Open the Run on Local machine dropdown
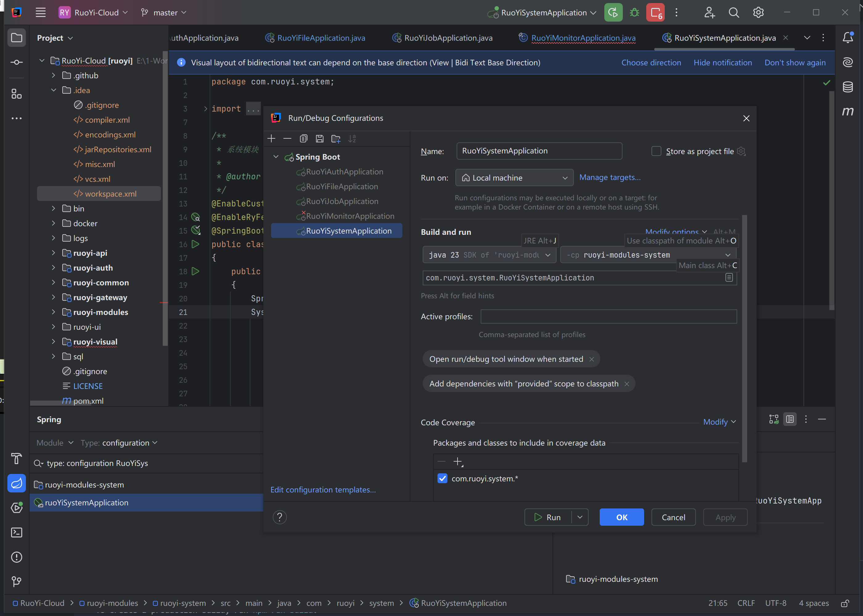The width and height of the screenshot is (863, 616). coord(514,177)
